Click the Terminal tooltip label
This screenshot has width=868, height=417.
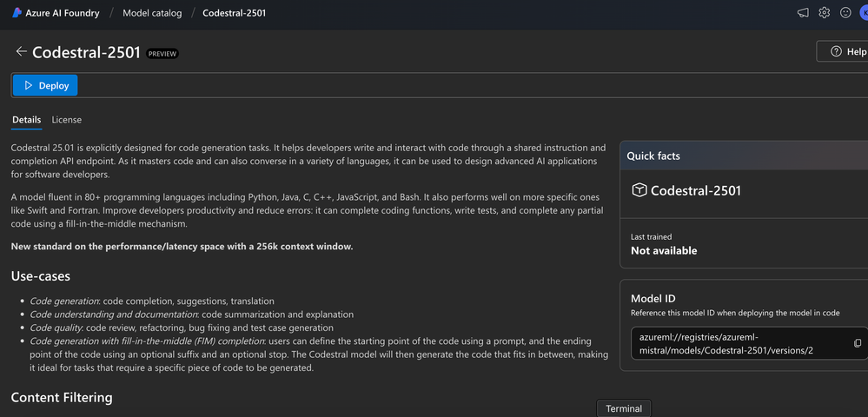point(624,408)
